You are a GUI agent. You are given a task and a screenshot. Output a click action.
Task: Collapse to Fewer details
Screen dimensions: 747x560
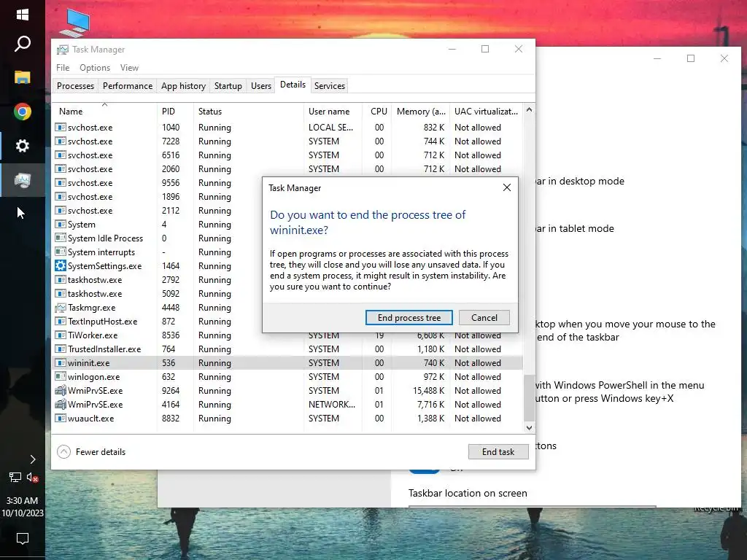point(91,452)
